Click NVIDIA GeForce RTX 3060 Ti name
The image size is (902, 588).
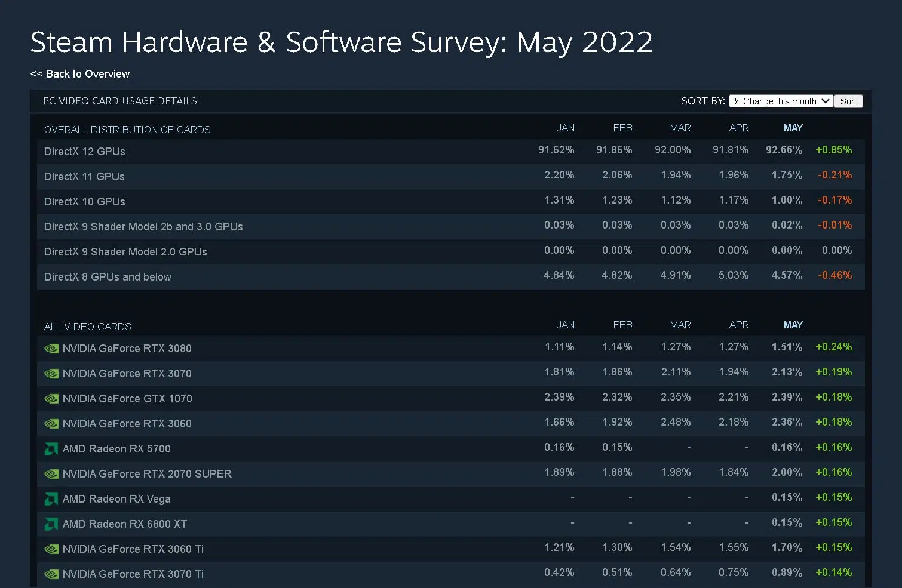(x=133, y=549)
